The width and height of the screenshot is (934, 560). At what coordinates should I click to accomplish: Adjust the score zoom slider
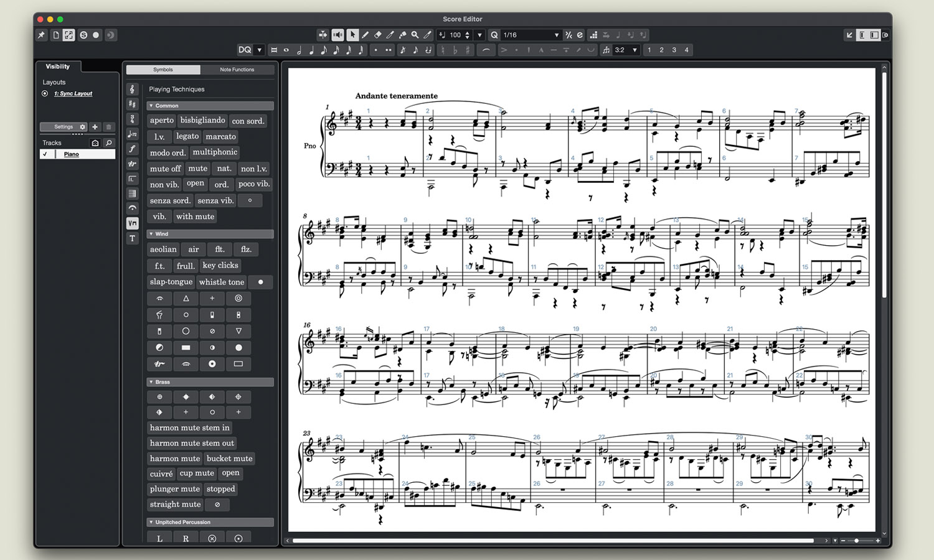pos(857,541)
